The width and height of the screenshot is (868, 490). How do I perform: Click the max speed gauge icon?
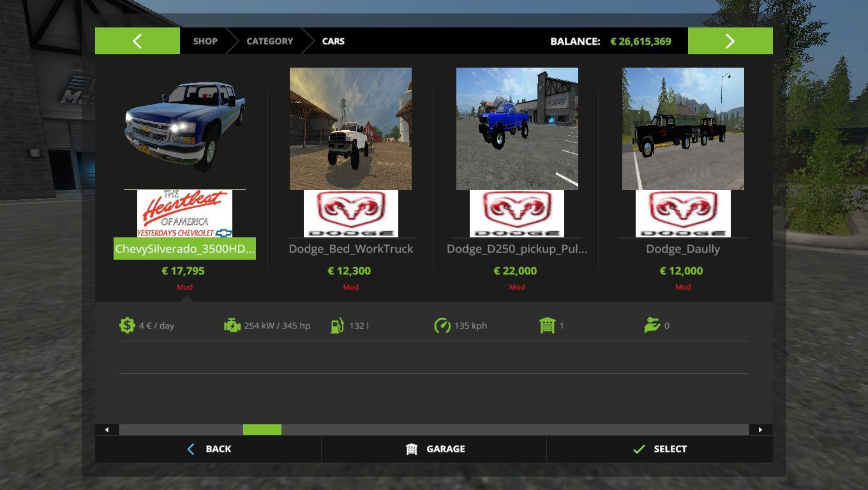coord(442,325)
